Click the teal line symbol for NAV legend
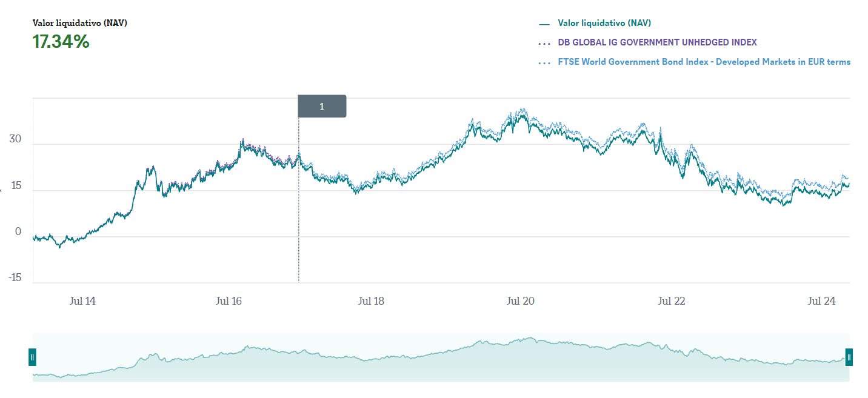868x398 pixels. (544, 24)
